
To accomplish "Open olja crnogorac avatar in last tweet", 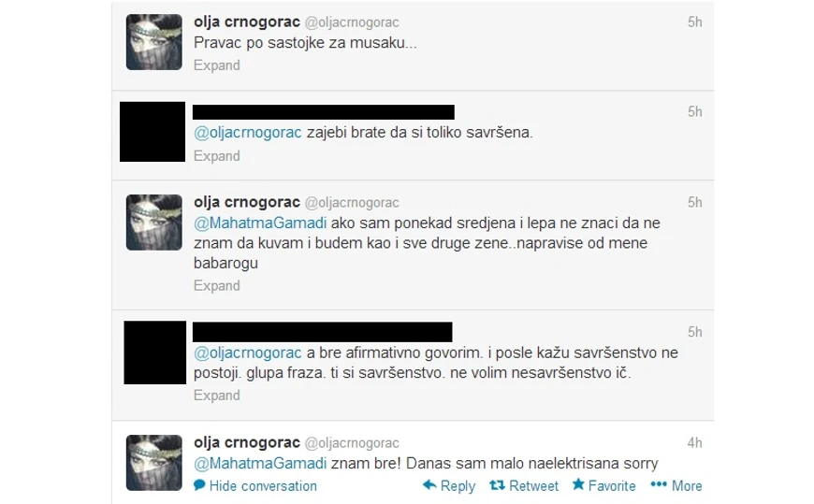I will (x=154, y=463).
